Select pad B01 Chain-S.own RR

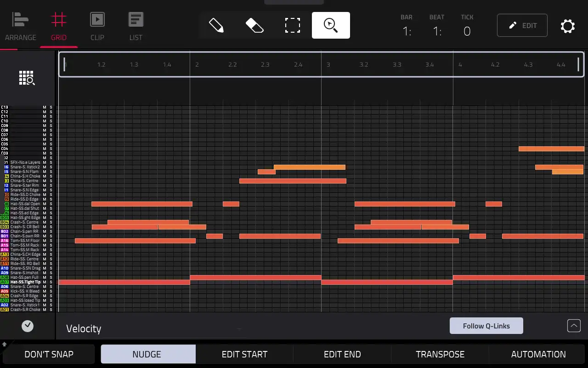tap(21, 236)
